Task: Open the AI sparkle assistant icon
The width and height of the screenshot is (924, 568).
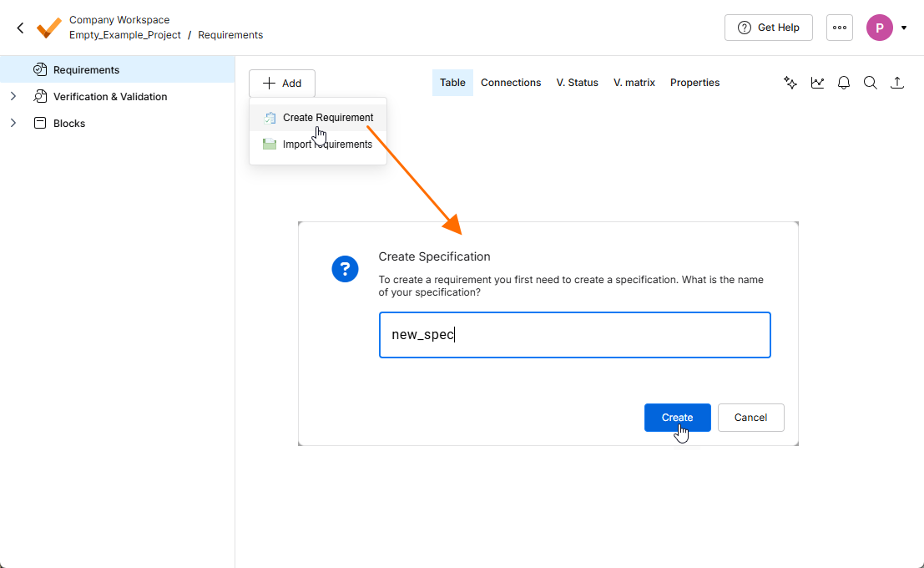Action: [790, 83]
